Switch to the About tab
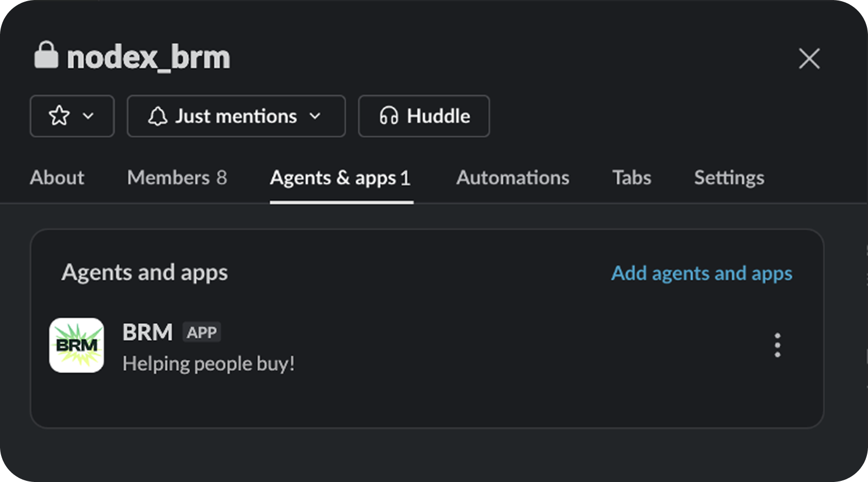868x482 pixels. [57, 177]
